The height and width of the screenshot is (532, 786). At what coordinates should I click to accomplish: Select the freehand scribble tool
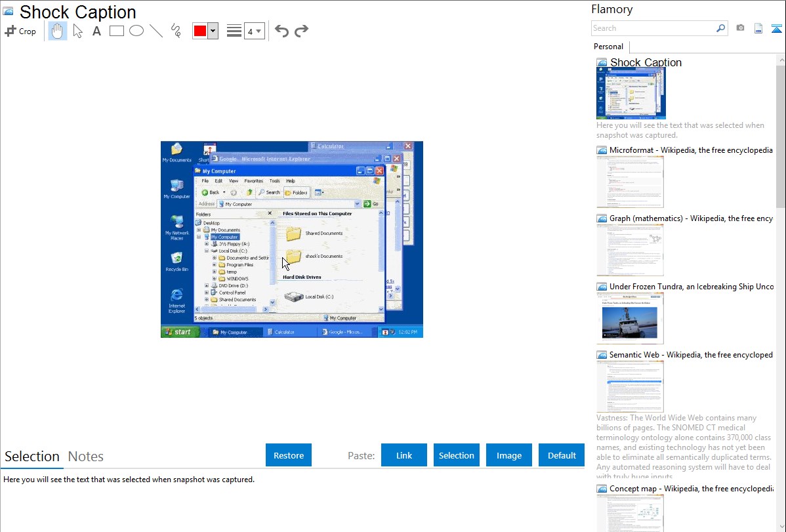point(176,31)
